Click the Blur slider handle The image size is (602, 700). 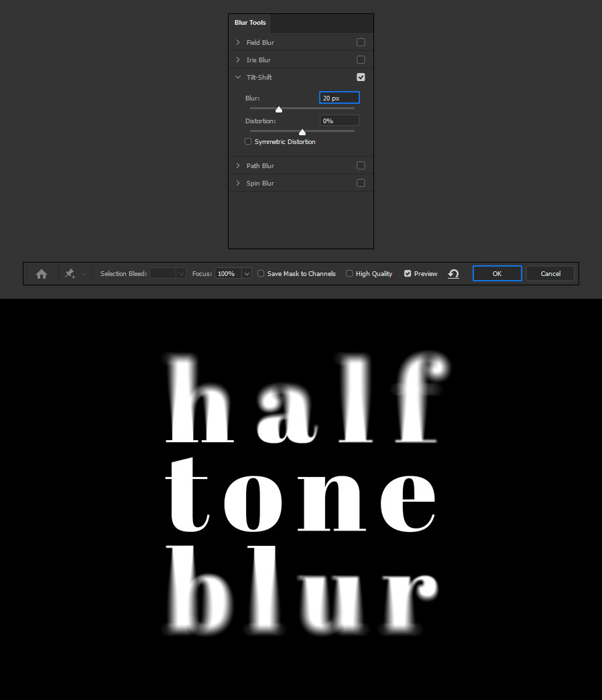(279, 109)
